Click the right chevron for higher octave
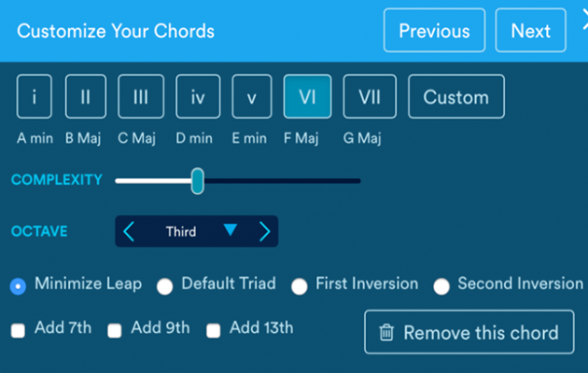 pos(264,231)
